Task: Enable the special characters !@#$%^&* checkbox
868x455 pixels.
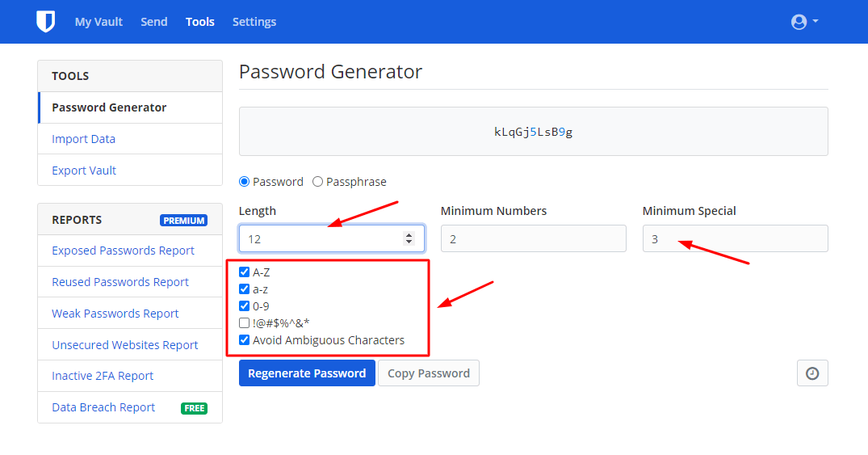Action: point(245,323)
